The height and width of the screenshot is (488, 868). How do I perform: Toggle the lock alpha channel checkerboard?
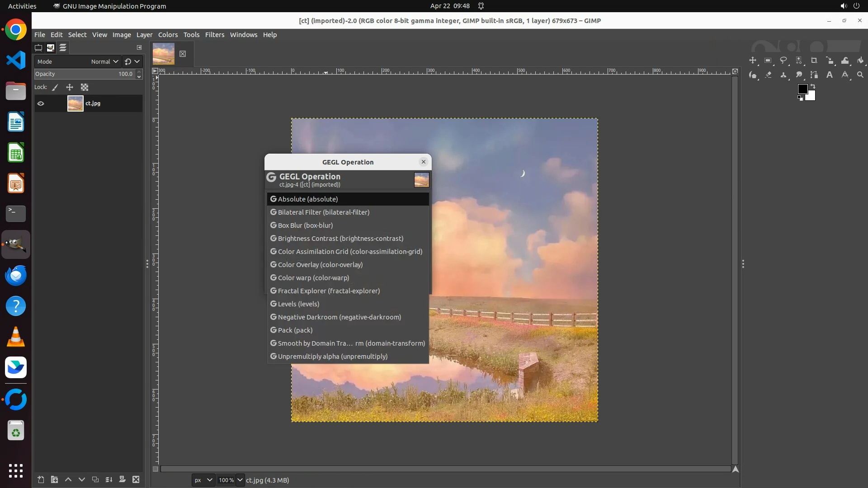85,87
